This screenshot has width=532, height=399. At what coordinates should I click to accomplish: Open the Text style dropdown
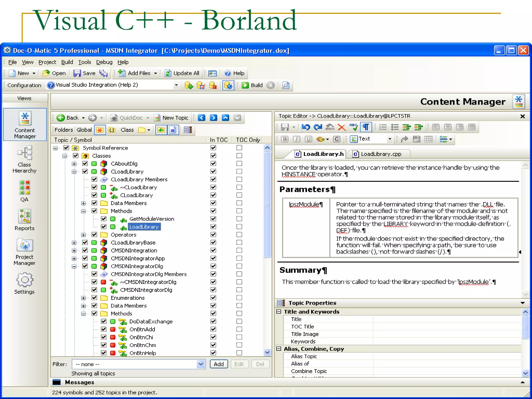(x=390, y=139)
